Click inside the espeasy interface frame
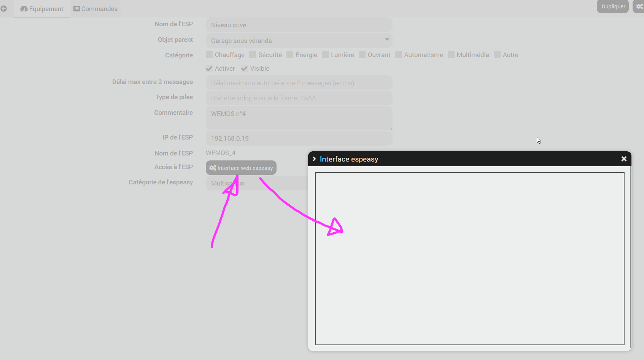644x360 pixels. pyautogui.click(x=470, y=259)
